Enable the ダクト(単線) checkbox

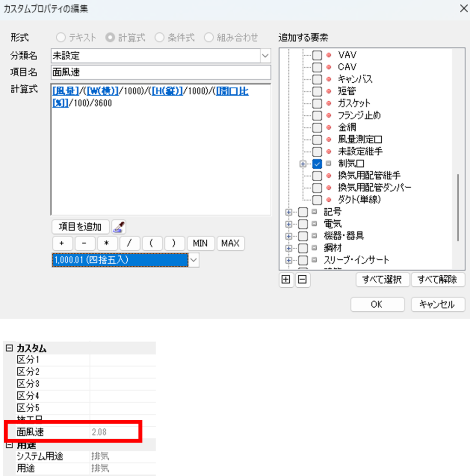317,200
